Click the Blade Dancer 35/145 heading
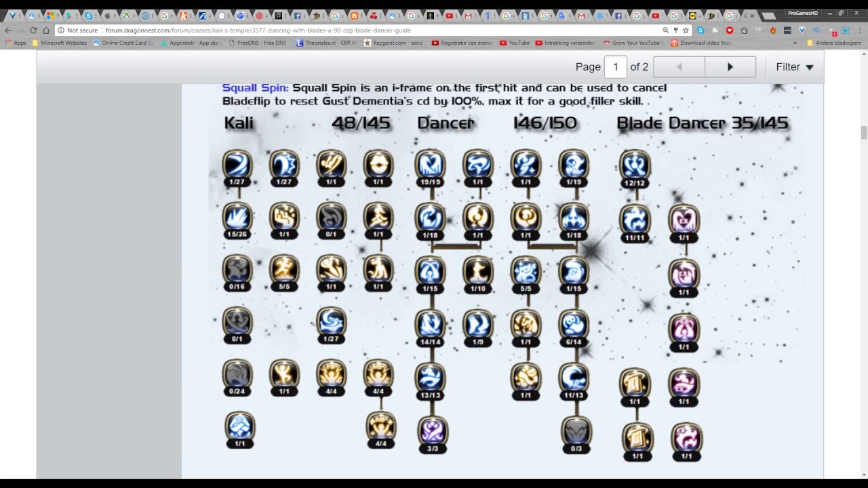The image size is (868, 488). pos(703,123)
